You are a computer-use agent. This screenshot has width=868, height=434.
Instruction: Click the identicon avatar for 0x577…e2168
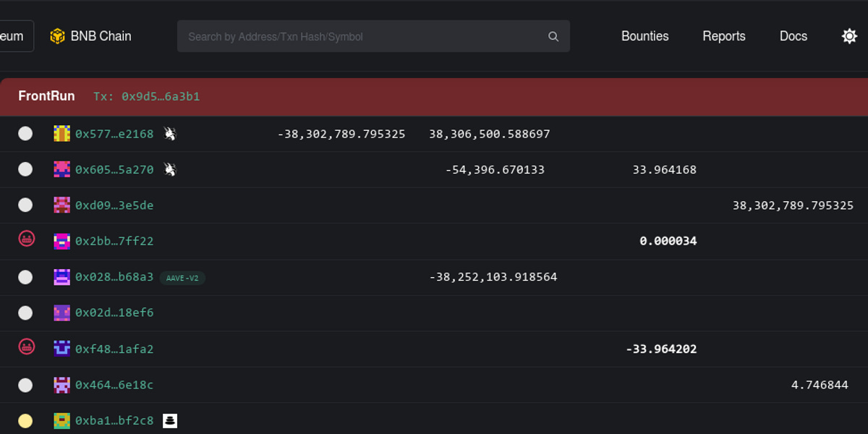[62, 133]
